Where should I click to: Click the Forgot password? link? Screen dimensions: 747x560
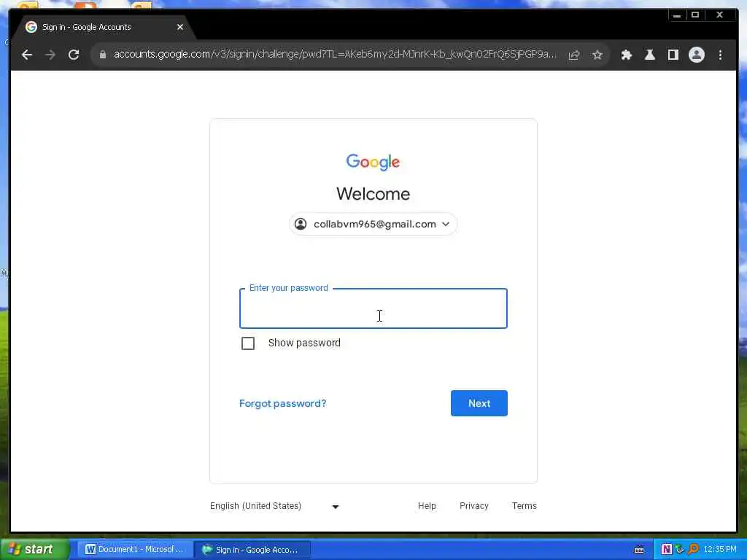(282, 403)
